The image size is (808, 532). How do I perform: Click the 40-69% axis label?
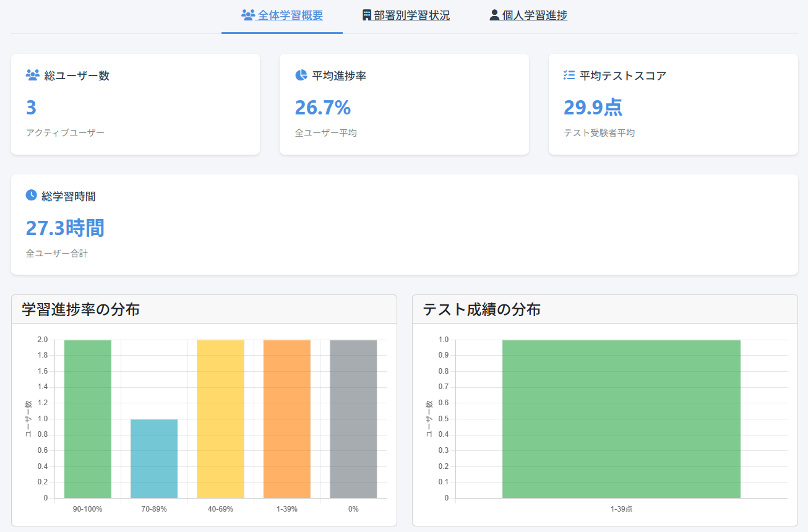220,508
